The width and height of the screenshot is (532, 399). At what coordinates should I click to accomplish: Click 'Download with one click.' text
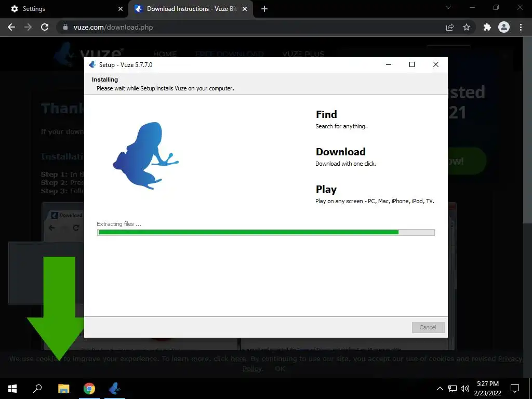[345, 164]
